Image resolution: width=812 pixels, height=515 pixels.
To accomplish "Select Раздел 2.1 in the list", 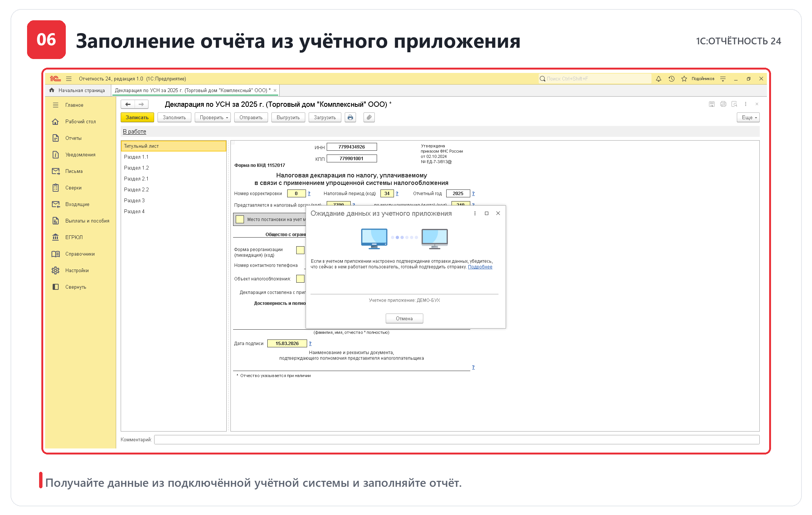I will 173,179.
